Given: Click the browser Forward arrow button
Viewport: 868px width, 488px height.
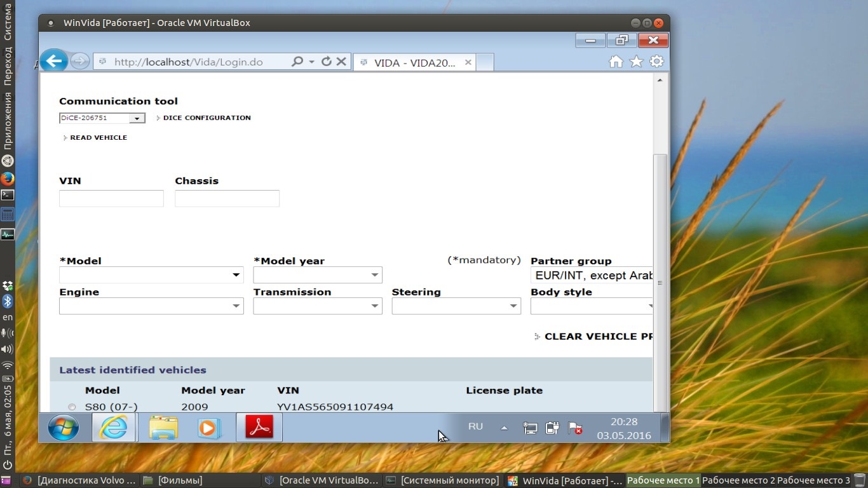Looking at the screenshot, I should coord(79,62).
